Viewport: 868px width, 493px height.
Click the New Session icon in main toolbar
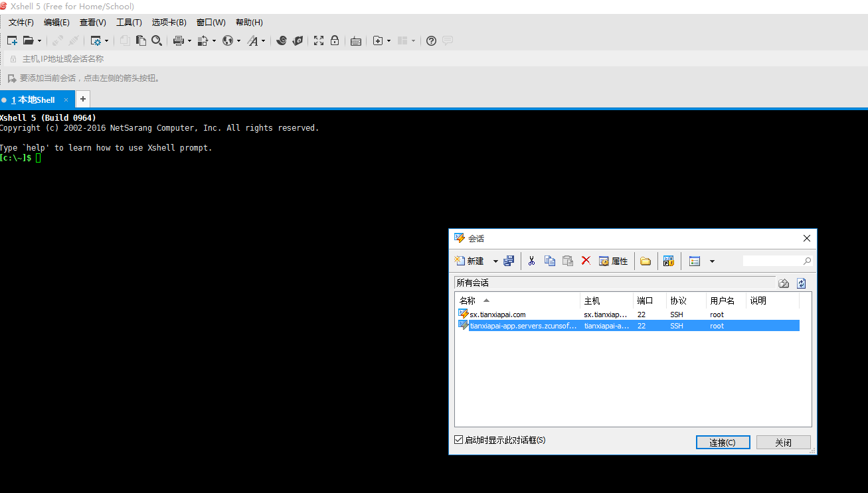tap(12, 40)
